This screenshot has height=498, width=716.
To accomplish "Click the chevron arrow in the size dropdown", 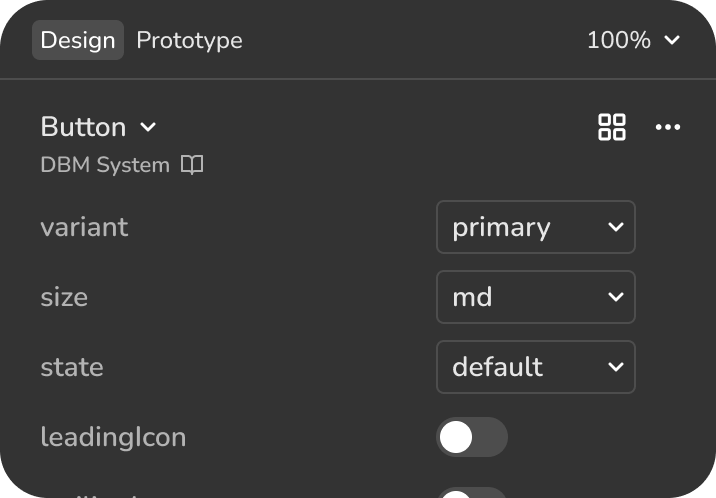I will (615, 297).
